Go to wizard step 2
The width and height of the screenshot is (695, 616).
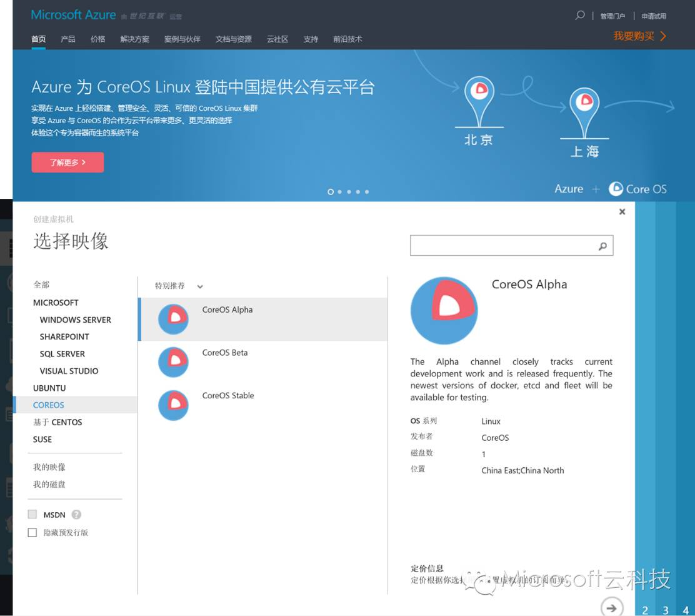click(646, 610)
